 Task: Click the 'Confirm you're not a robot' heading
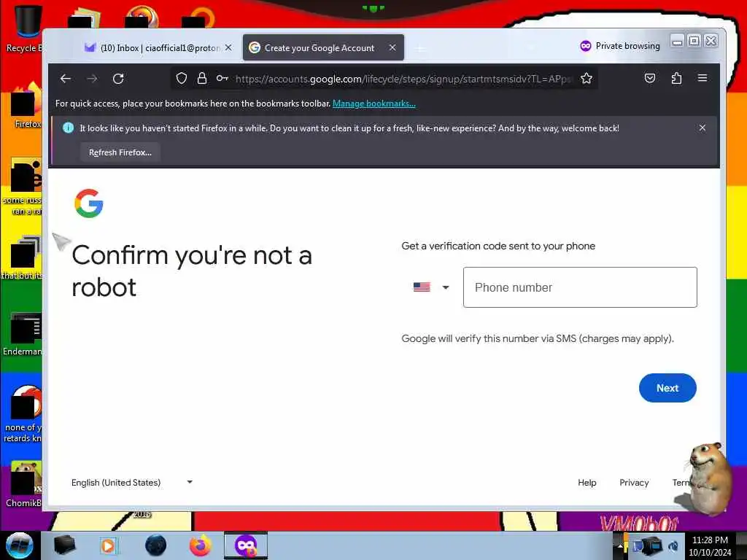(192, 271)
